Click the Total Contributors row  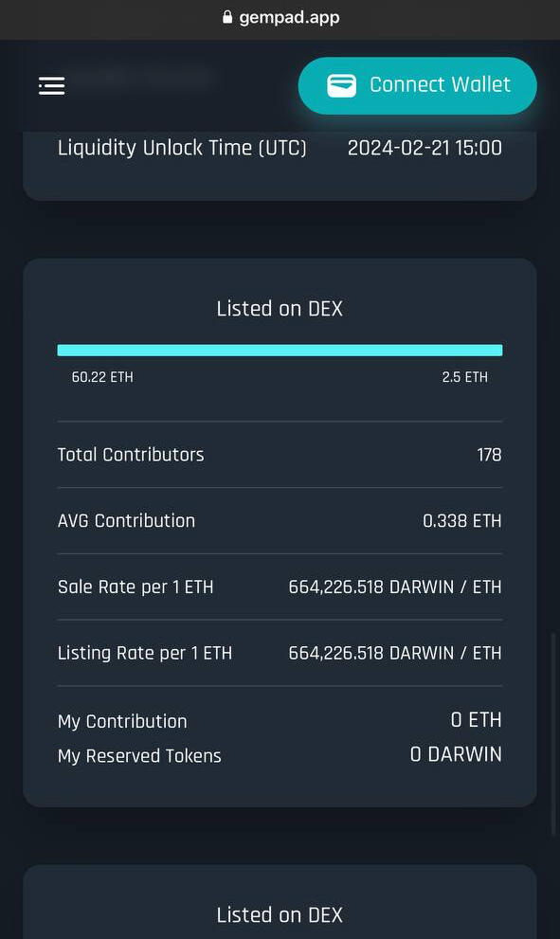pos(280,455)
